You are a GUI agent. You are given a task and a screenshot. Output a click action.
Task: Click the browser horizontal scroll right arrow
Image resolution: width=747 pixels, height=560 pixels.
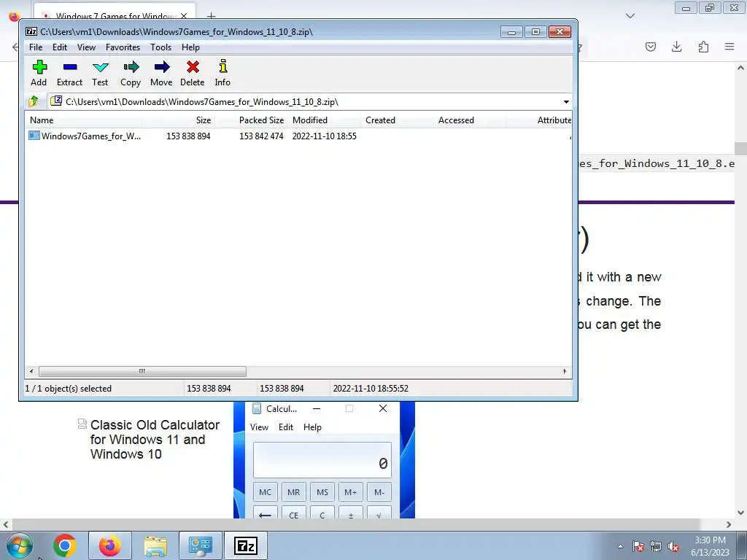click(x=729, y=524)
